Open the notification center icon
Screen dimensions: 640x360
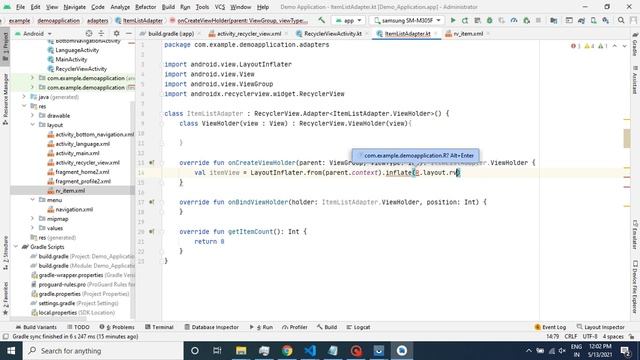[625, 351]
